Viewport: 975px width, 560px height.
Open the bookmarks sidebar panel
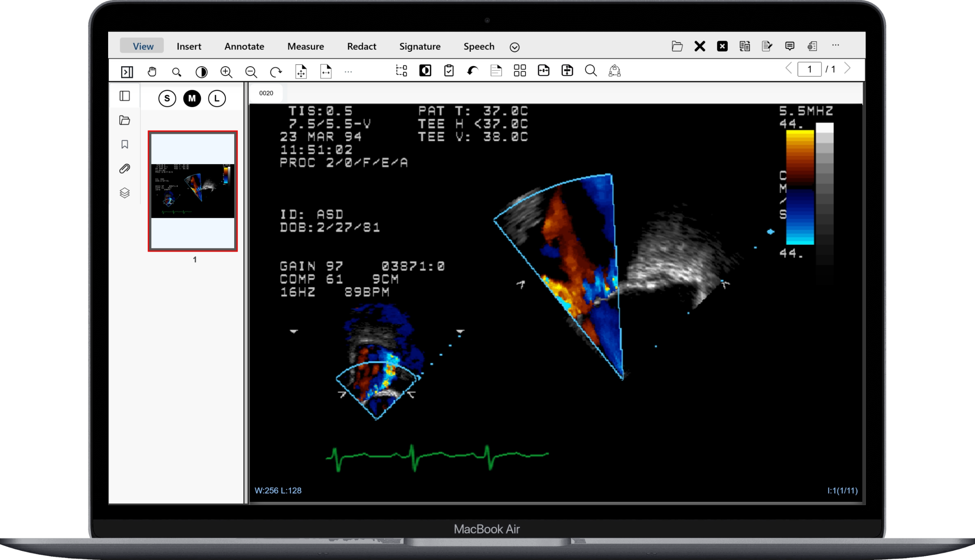click(125, 144)
